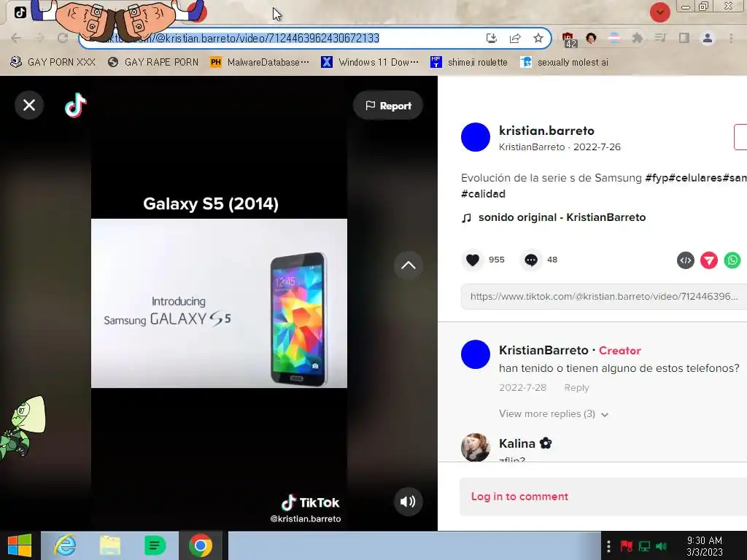
Task: Click the share page icon in address bar
Action: 515,38
